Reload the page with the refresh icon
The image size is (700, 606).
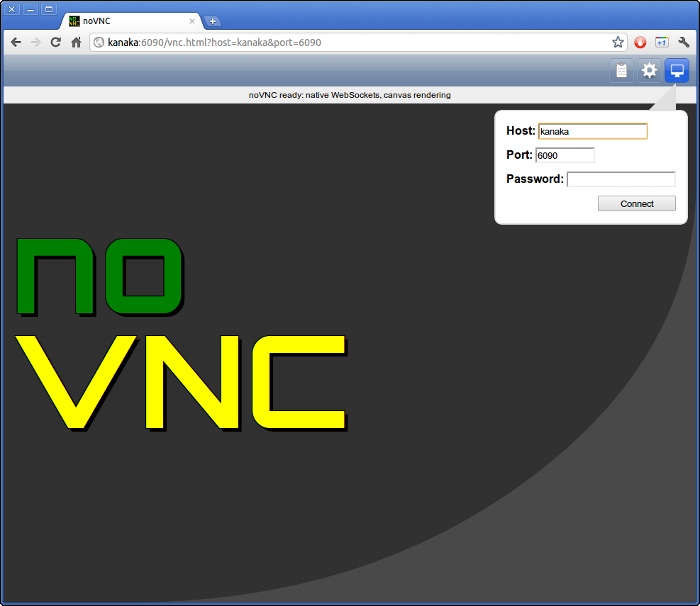[55, 42]
